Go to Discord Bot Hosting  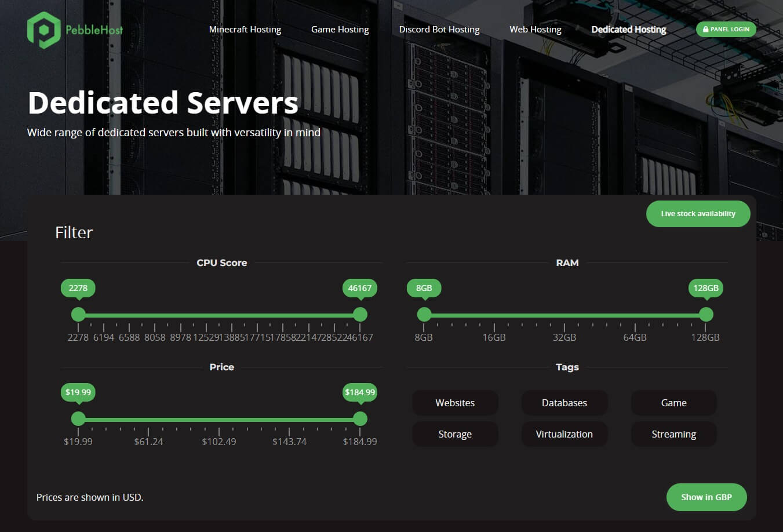[x=439, y=30]
